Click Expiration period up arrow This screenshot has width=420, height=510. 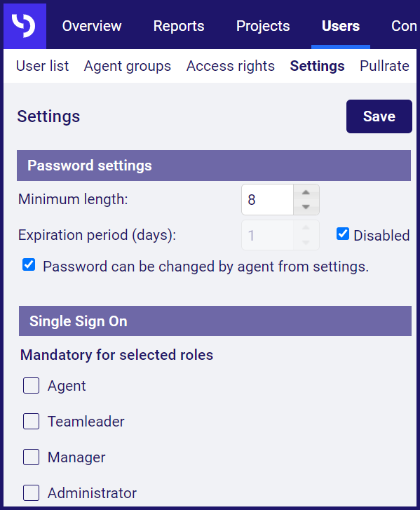[306, 228]
